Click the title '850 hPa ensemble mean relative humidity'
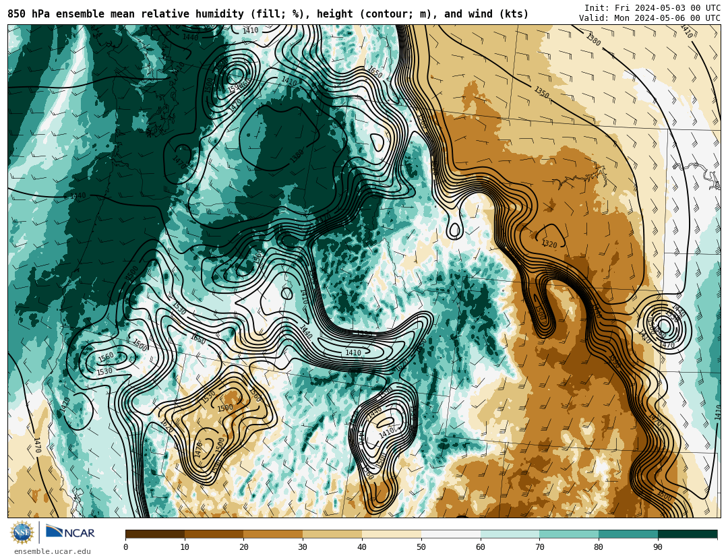Screen dimensions: 728x560 click(126, 14)
